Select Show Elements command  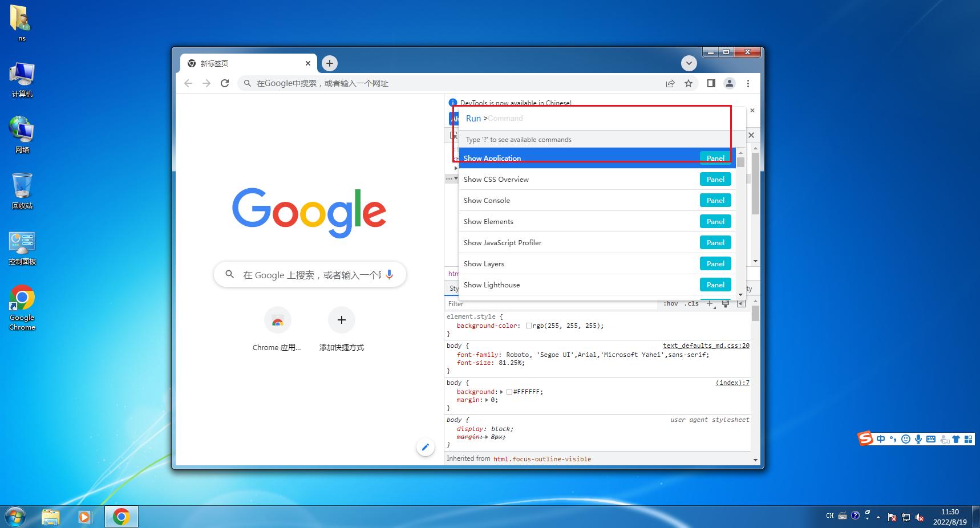pyautogui.click(x=597, y=221)
